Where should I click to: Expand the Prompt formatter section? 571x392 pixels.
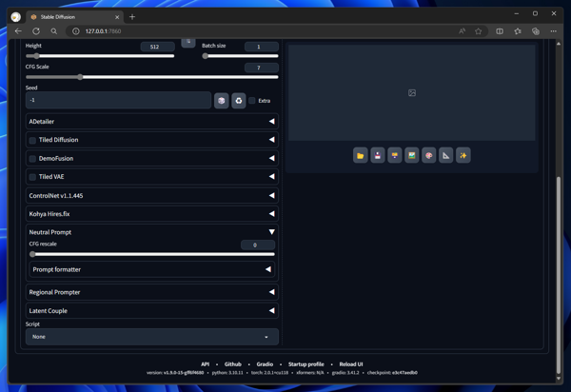coord(152,269)
